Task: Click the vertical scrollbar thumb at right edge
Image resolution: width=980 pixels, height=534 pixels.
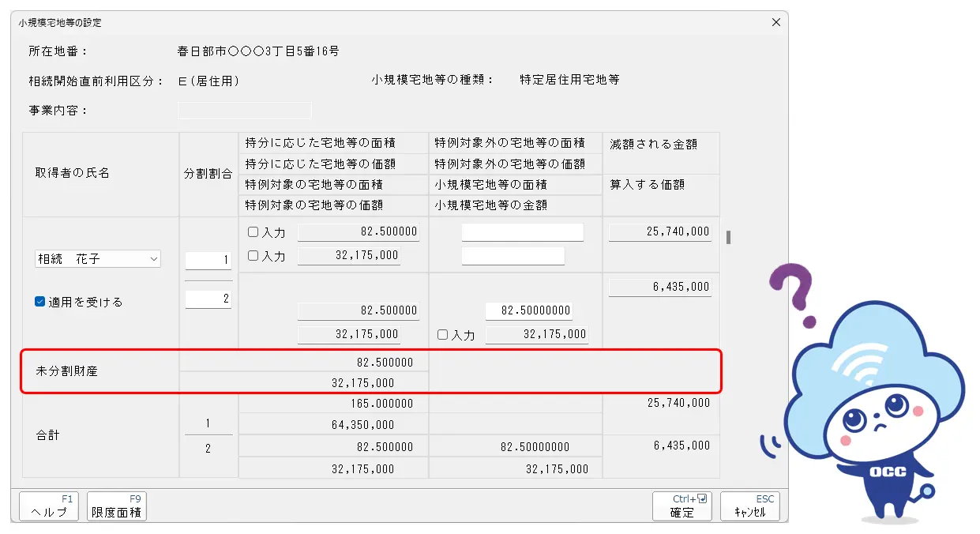Action: tap(728, 237)
